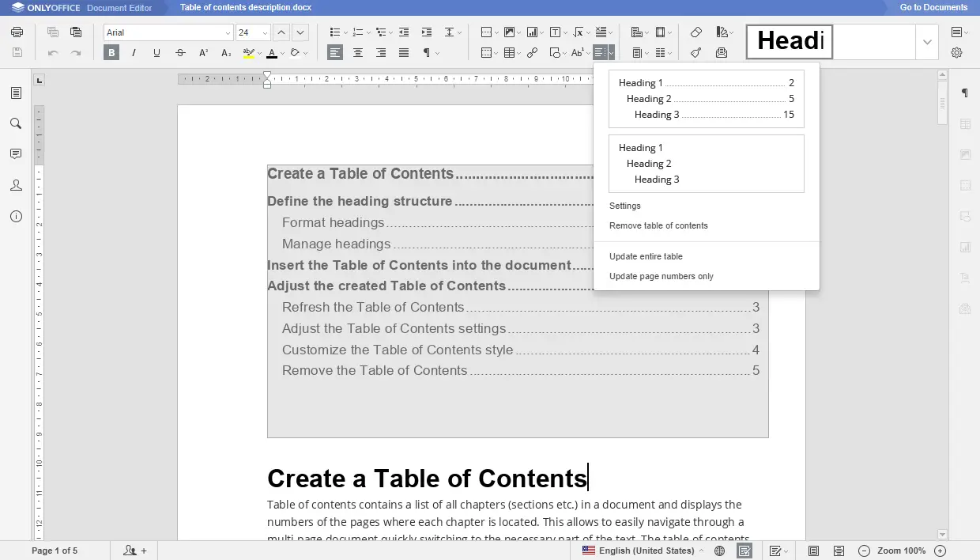The height and width of the screenshot is (560, 980).
Task: Select Update entire table menu option
Action: click(646, 256)
